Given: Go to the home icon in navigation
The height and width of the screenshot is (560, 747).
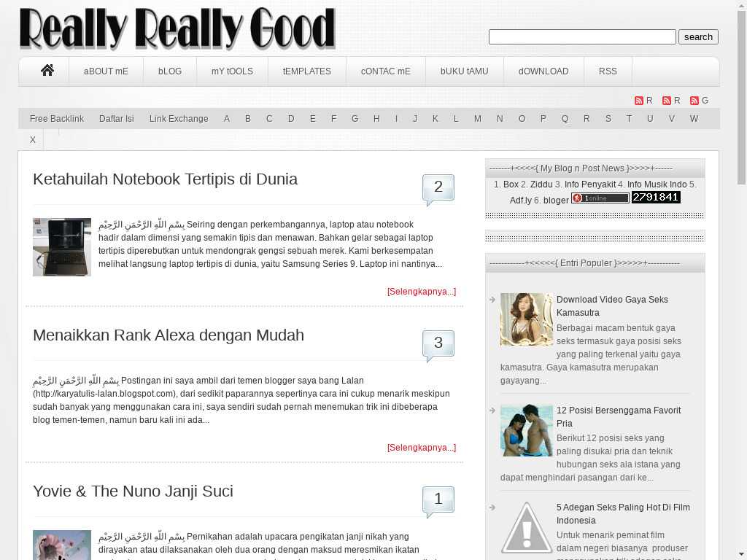Looking at the screenshot, I should [47, 71].
